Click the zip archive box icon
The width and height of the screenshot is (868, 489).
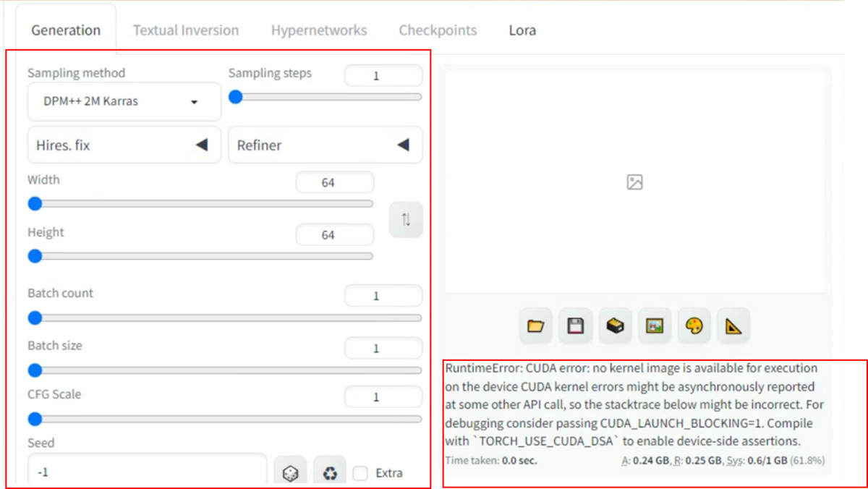(616, 326)
